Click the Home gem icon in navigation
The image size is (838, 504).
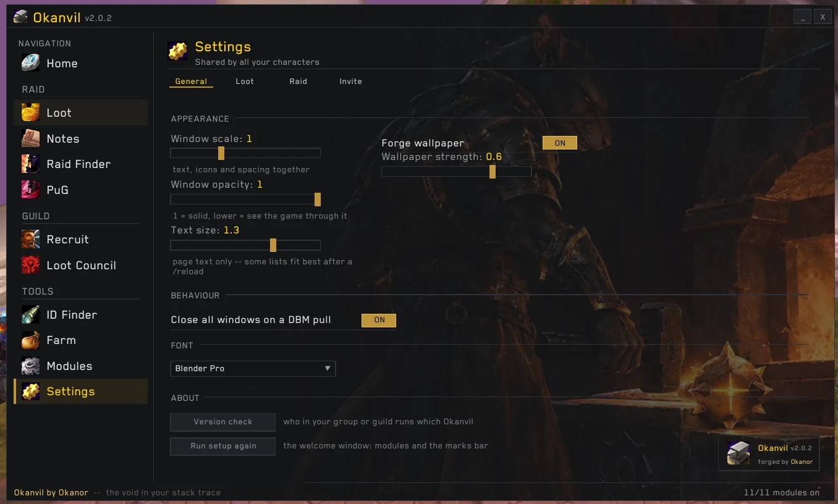(30, 63)
